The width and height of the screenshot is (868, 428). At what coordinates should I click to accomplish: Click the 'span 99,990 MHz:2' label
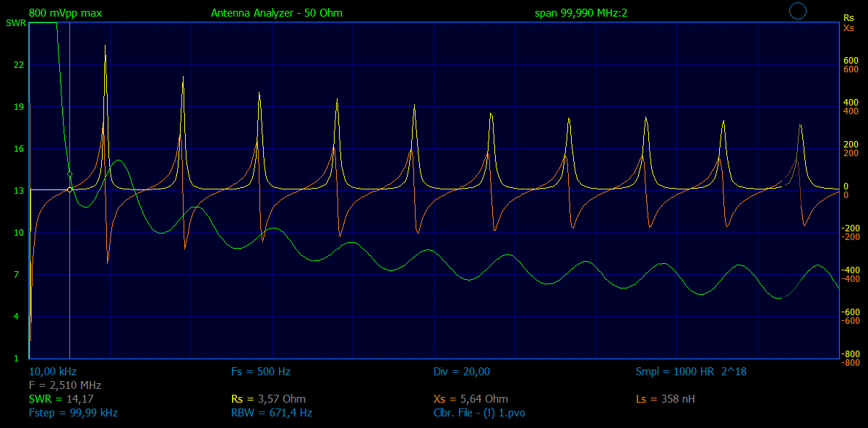[581, 13]
